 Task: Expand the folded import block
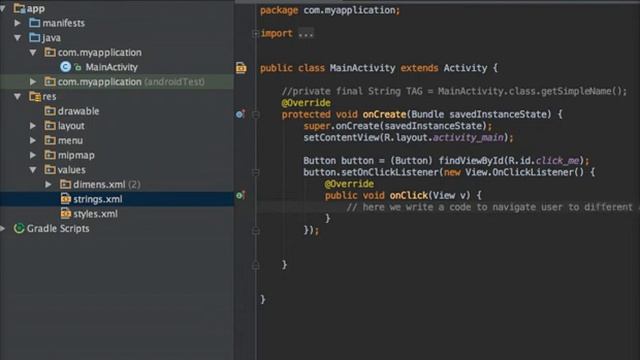pos(255,33)
